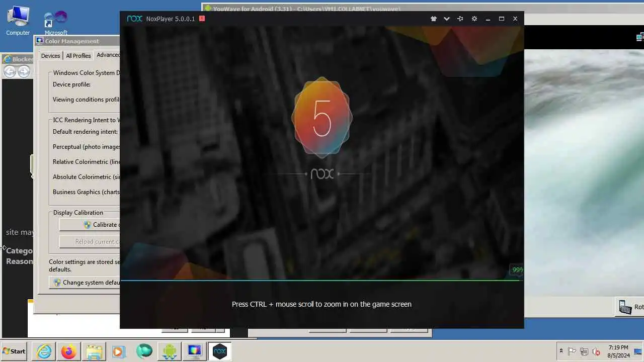Click the Device profile label
The width and height of the screenshot is (644, 362).
coord(71,84)
